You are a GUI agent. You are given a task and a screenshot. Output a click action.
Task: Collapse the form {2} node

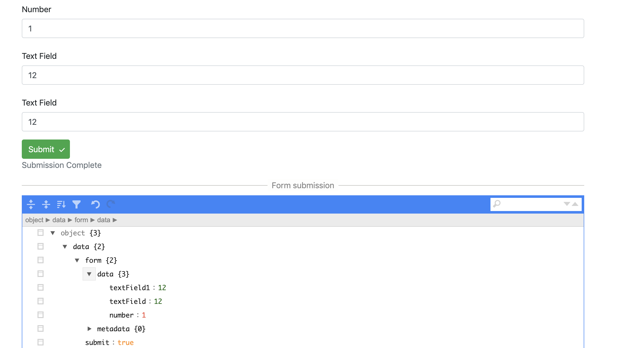[77, 260]
